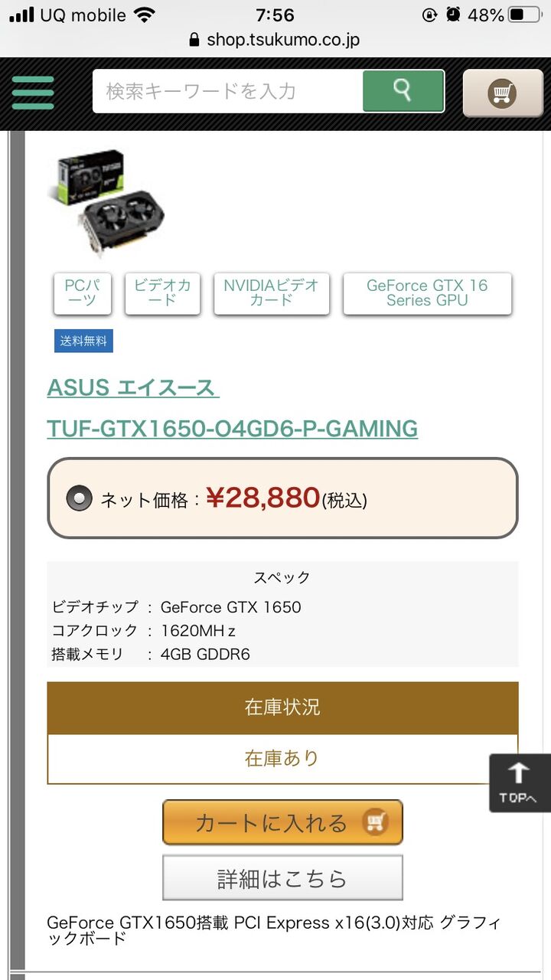Select the ネット価格 radio button
This screenshot has width=551, height=980.
pyautogui.click(x=79, y=499)
